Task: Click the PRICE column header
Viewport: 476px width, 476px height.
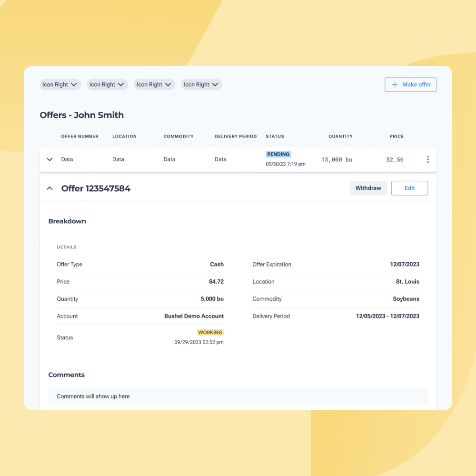Action: [x=397, y=136]
